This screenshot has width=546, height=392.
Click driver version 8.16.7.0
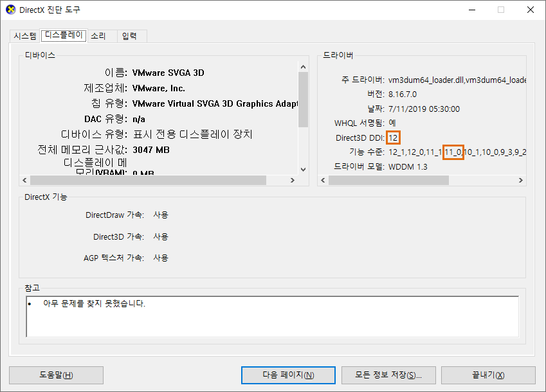click(x=403, y=94)
